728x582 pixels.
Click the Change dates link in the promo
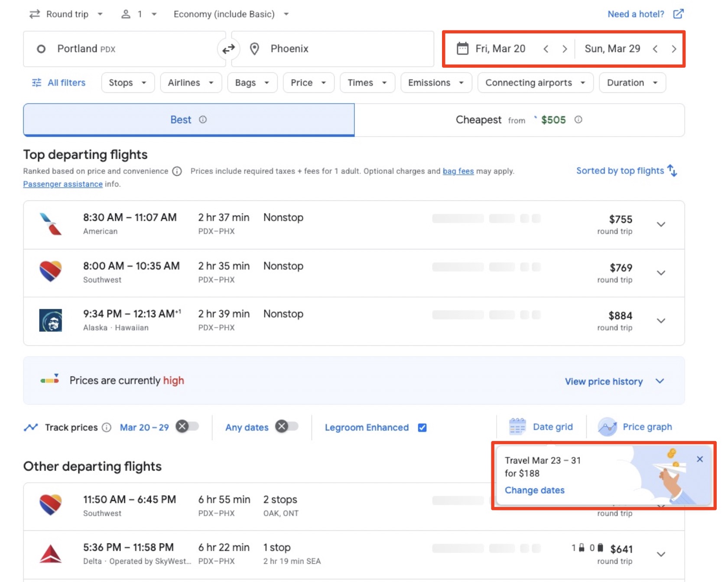point(534,490)
